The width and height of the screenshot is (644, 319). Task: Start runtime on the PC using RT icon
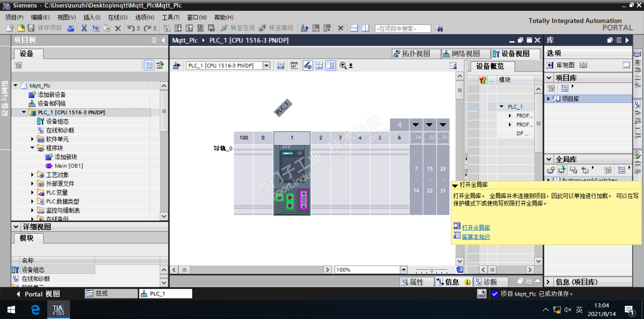click(212, 28)
